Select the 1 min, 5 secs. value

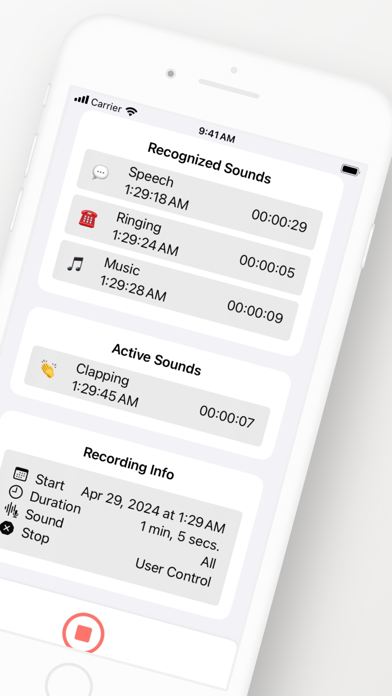(180, 536)
